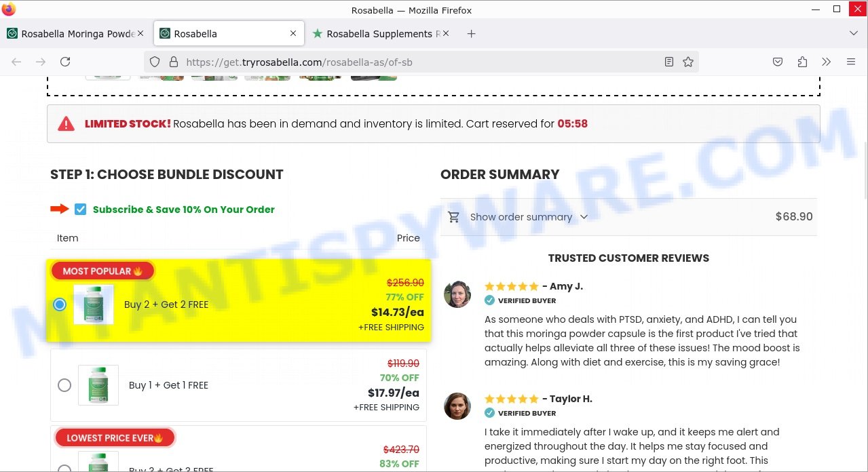
Task: Bookmark this page with the star
Action: pos(688,62)
